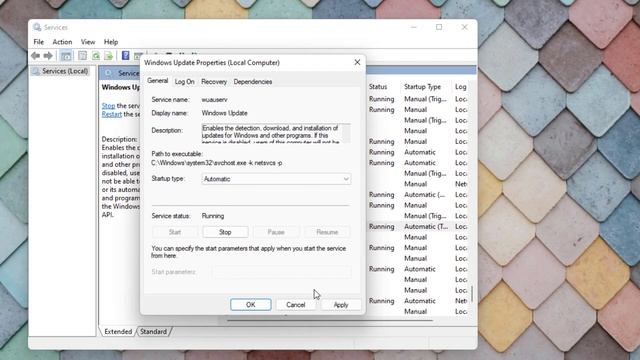Image resolution: width=640 pixels, height=360 pixels.
Task: Click the Apply button
Action: click(x=341, y=304)
